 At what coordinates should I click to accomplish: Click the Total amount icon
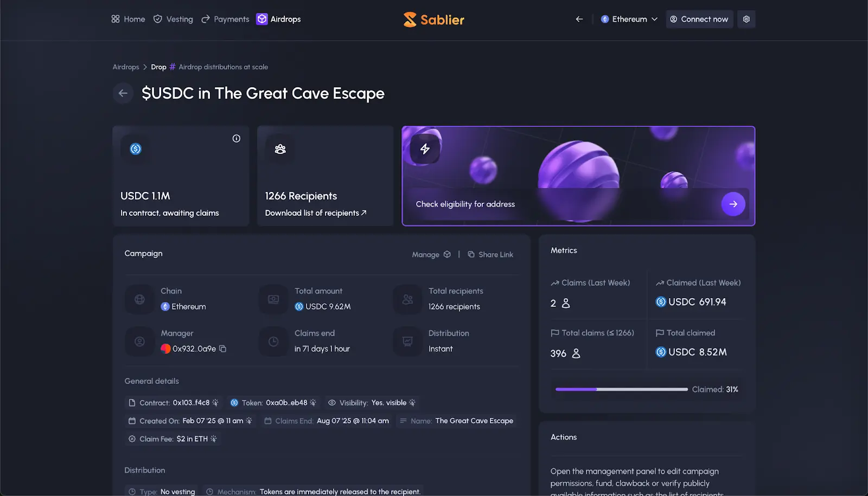pos(273,299)
